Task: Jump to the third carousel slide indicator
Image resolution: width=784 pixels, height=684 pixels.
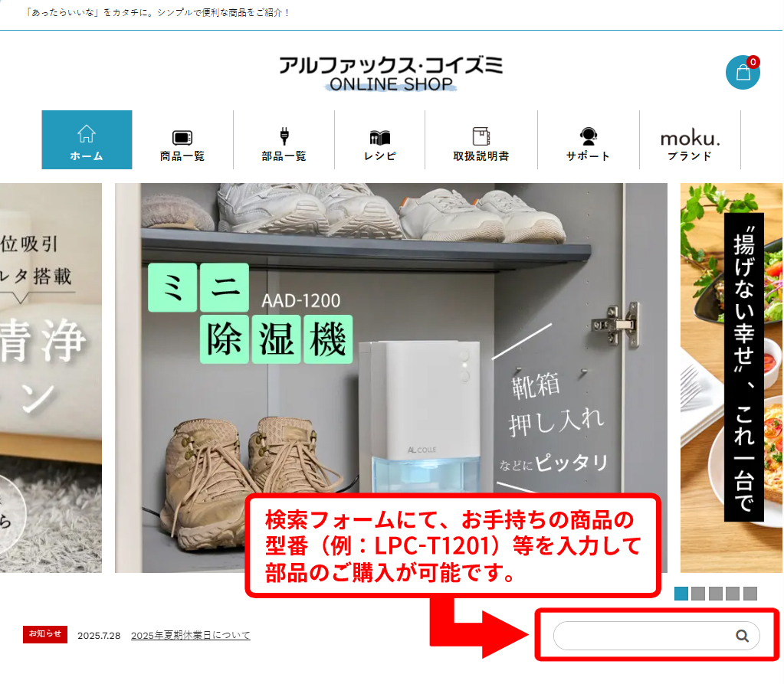Action: 715,594
